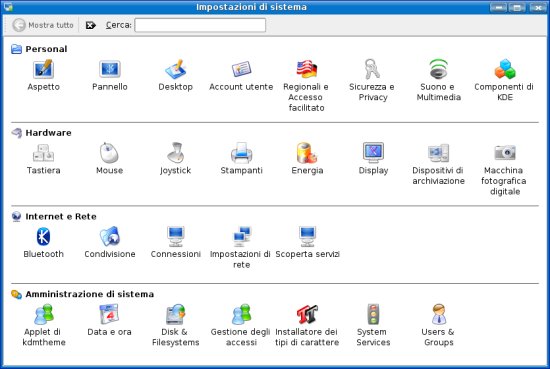Close the Impostazioni di sistema window
Image resolution: width=550 pixels, height=369 pixels.
click(x=537, y=7)
